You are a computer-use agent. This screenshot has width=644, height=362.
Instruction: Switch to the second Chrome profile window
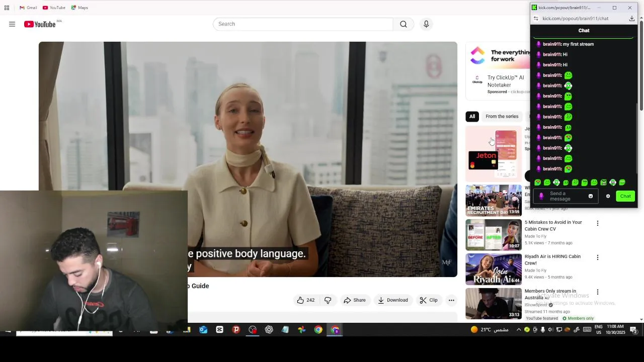pos(335,330)
